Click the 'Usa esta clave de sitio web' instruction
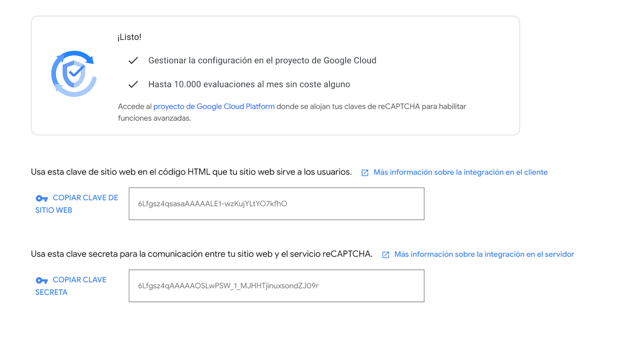 tap(191, 172)
